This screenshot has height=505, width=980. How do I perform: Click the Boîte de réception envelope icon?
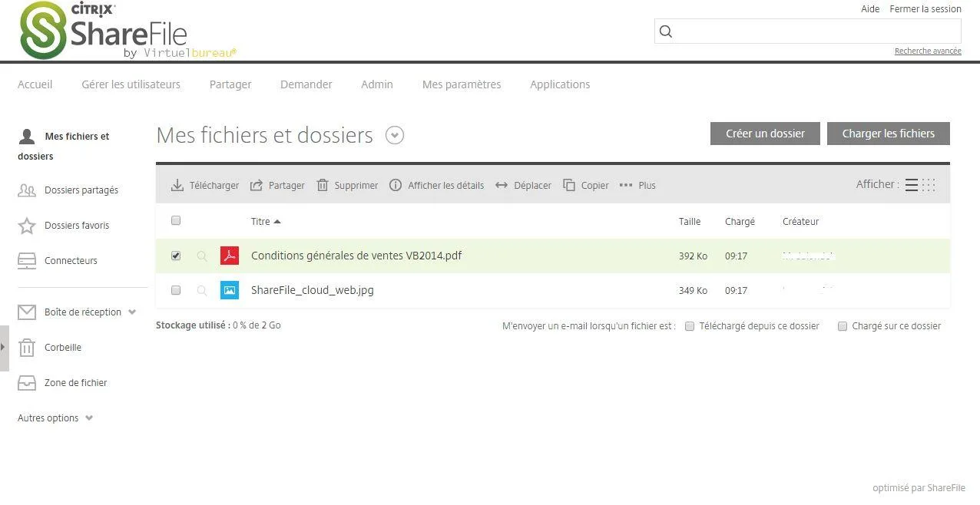pyautogui.click(x=27, y=312)
